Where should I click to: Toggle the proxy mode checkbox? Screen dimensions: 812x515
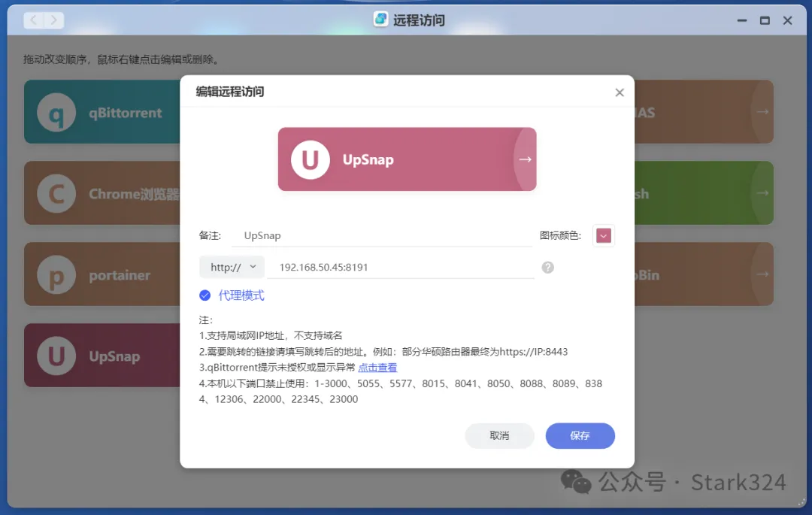(x=205, y=295)
